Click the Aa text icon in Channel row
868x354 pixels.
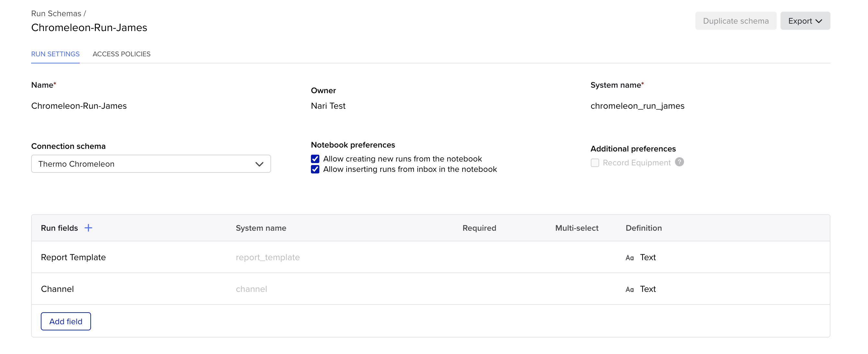[629, 289]
